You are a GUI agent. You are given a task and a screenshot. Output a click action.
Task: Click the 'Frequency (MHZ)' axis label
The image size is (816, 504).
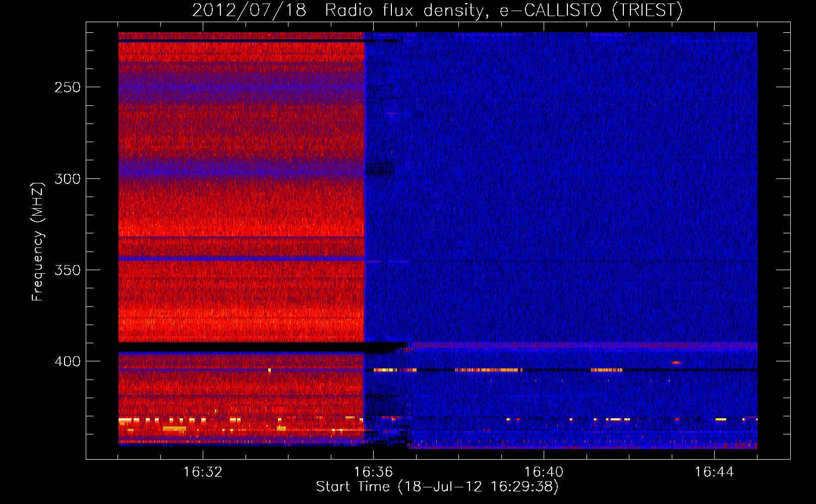(37, 241)
